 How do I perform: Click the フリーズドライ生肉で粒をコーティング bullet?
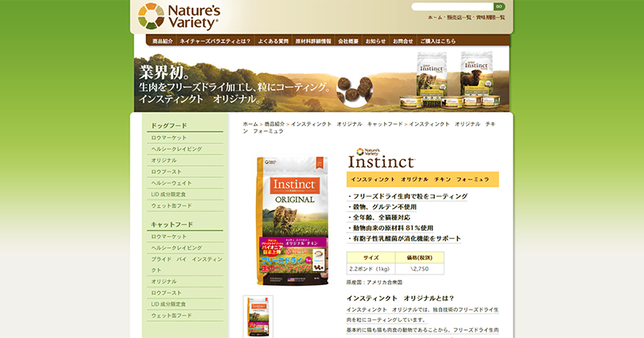(407, 196)
